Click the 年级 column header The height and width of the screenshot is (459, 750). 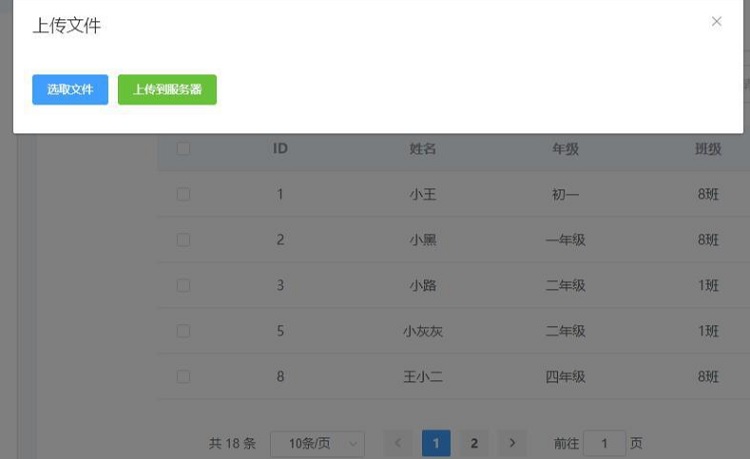click(565, 149)
